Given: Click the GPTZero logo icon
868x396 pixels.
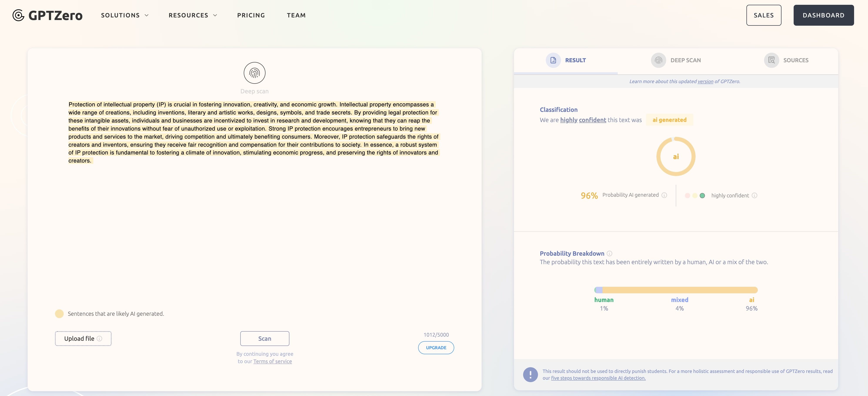Looking at the screenshot, I should point(18,15).
